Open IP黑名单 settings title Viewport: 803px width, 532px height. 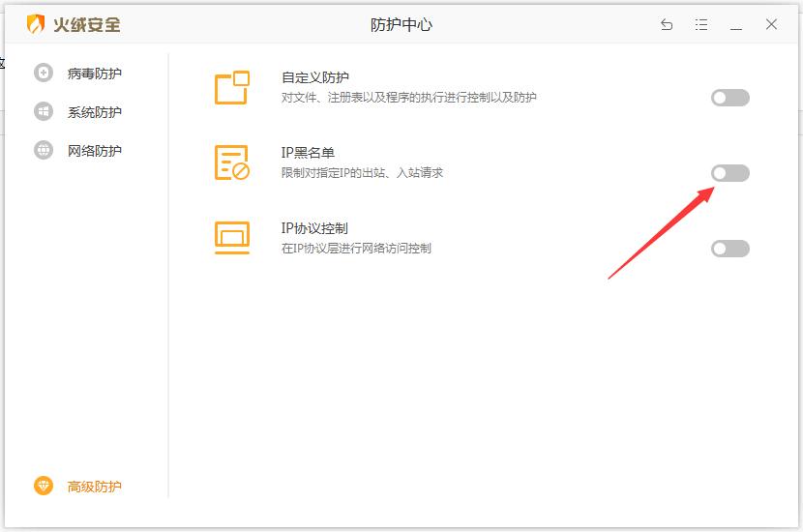[308, 153]
